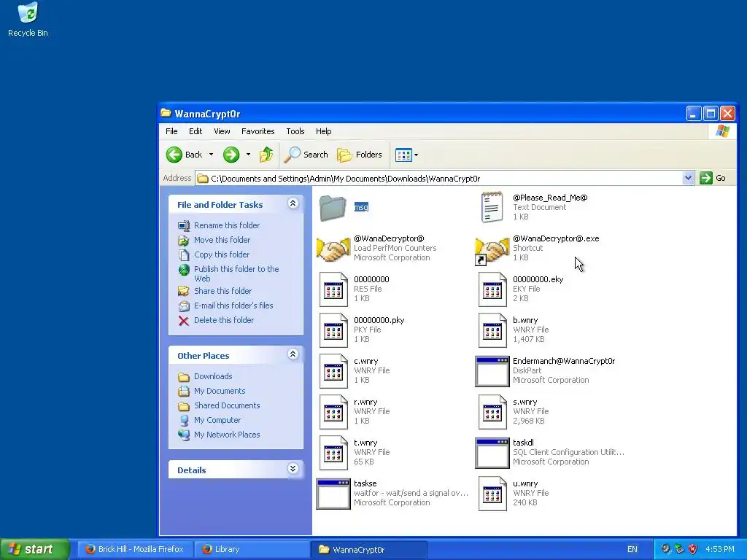Switch to Brick Hill Firefox taskbar button

click(x=135, y=550)
